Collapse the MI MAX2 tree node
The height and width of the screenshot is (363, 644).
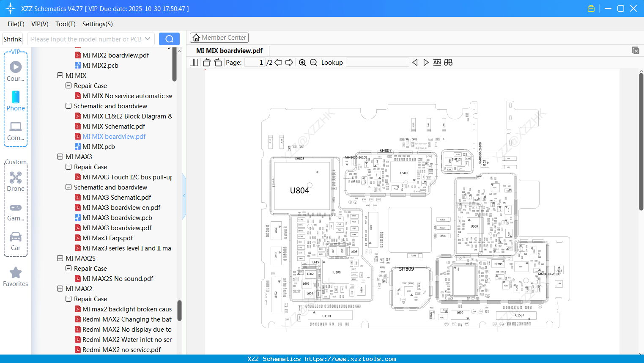60,289
